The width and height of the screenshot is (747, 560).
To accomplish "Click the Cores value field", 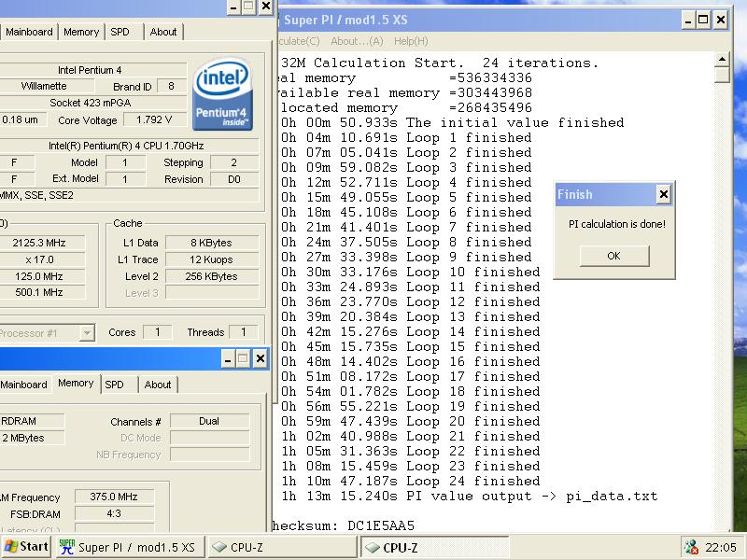I will pos(158,332).
